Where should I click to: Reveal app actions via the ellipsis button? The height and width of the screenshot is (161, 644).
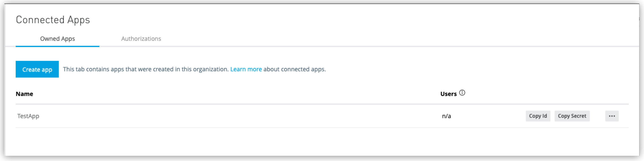(612, 116)
